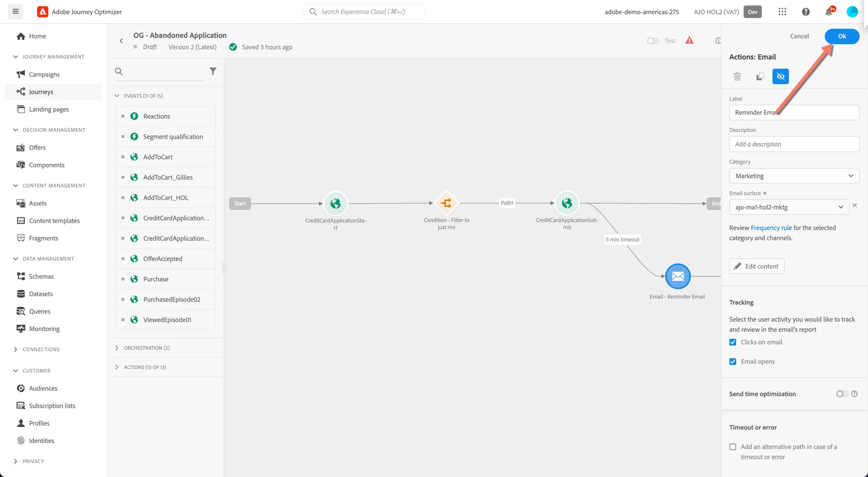Open the notifications bell

point(829,12)
